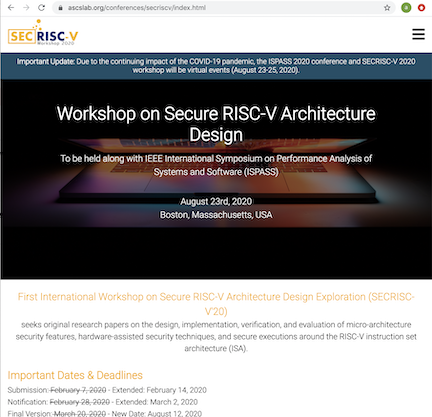Open the green profile avatar icon
The image size is (432, 417).
406,8
